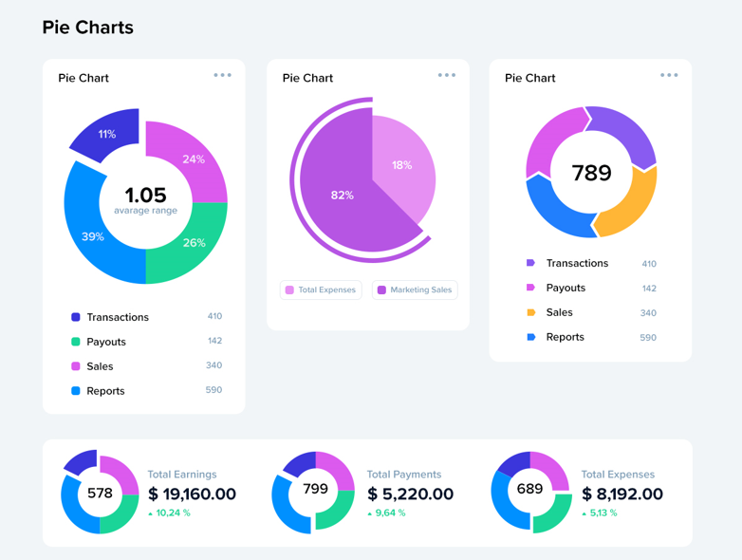The image size is (742, 560).
Task: Click the Total Payments label
Action: pyautogui.click(x=404, y=475)
